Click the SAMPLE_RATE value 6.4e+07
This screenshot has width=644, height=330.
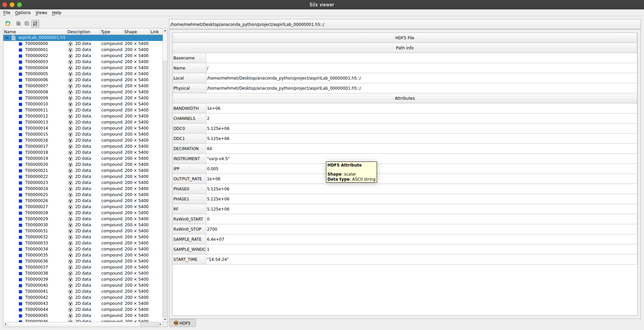(216, 239)
